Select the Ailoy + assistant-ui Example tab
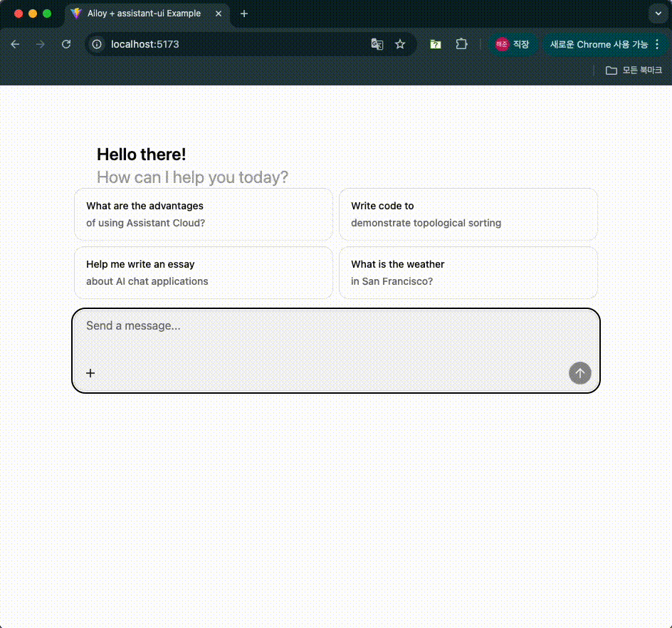 pos(142,14)
